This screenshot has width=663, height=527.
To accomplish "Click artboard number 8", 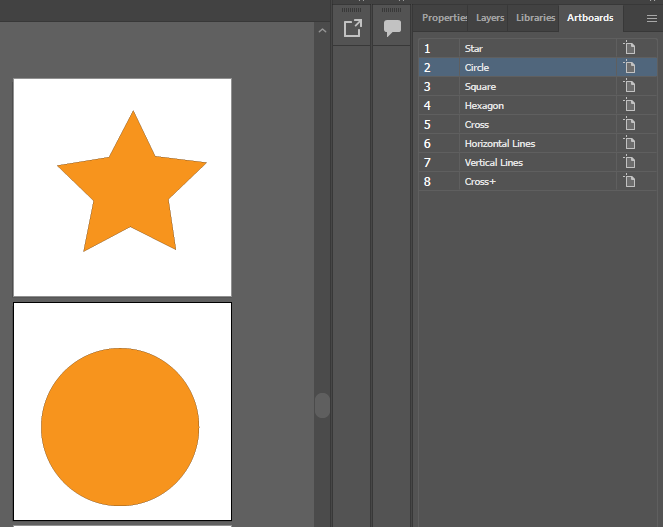I will (x=427, y=182).
